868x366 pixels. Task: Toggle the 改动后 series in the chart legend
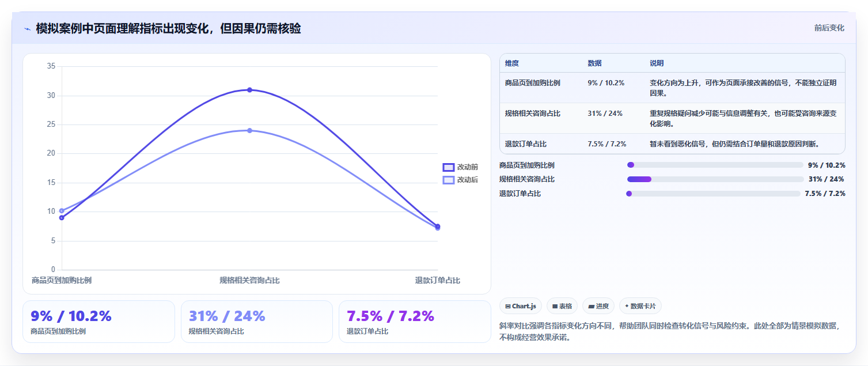click(x=460, y=180)
